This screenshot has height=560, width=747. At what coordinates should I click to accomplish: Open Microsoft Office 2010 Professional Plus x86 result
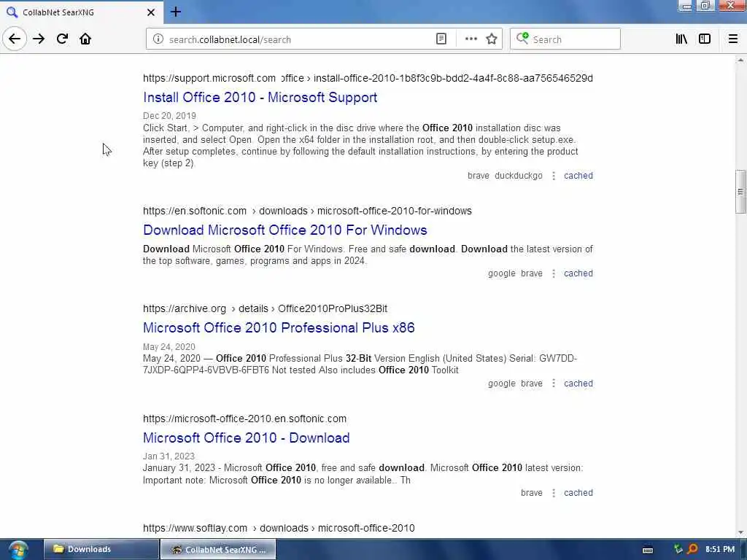coord(279,327)
